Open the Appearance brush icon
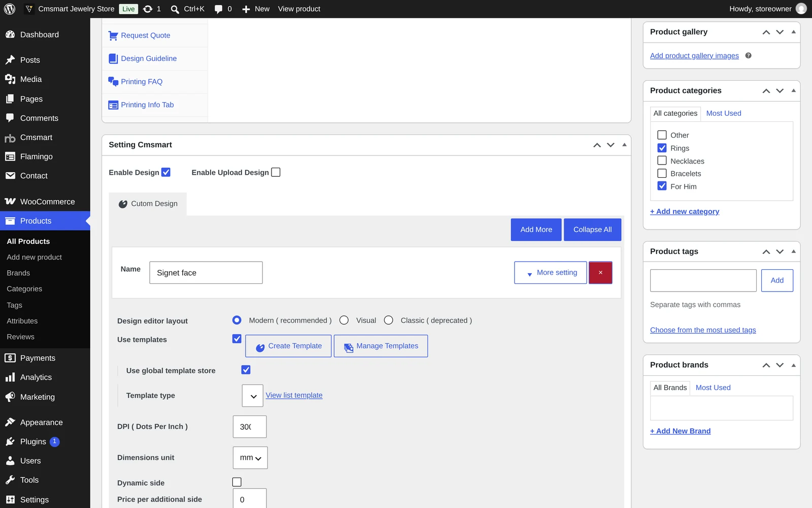This screenshot has height=508, width=812. [x=10, y=422]
